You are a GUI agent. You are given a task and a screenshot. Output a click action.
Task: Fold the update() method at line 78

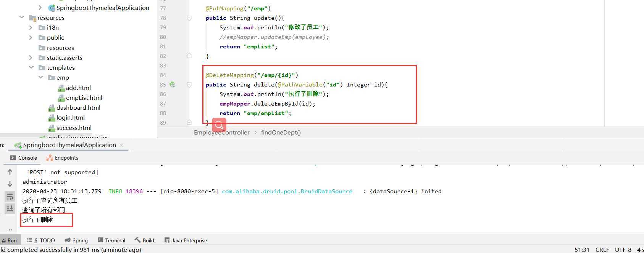click(189, 18)
